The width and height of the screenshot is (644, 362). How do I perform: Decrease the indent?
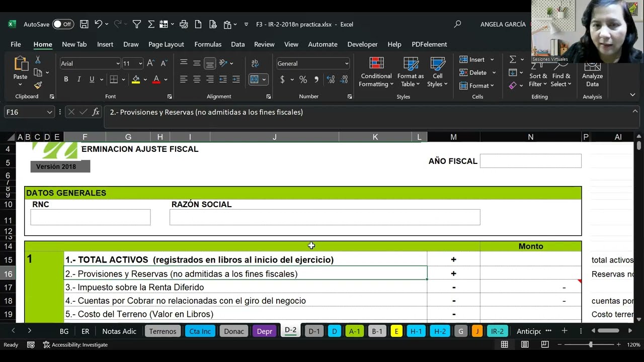[x=223, y=79]
